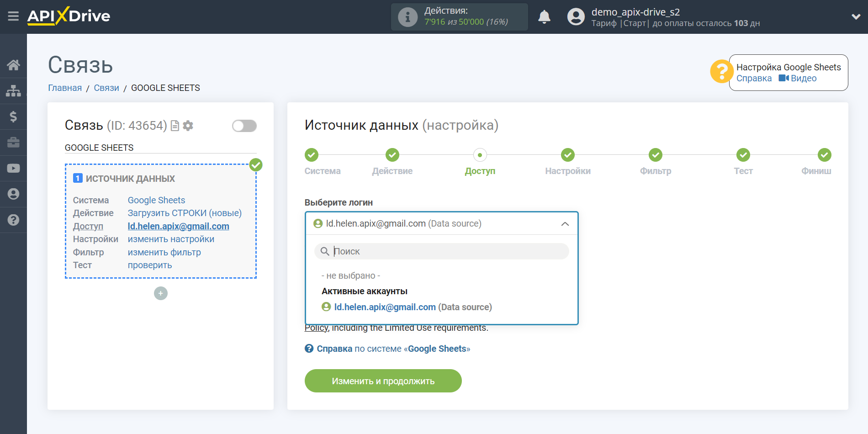
Task: Click проверить test link
Action: pos(150,265)
